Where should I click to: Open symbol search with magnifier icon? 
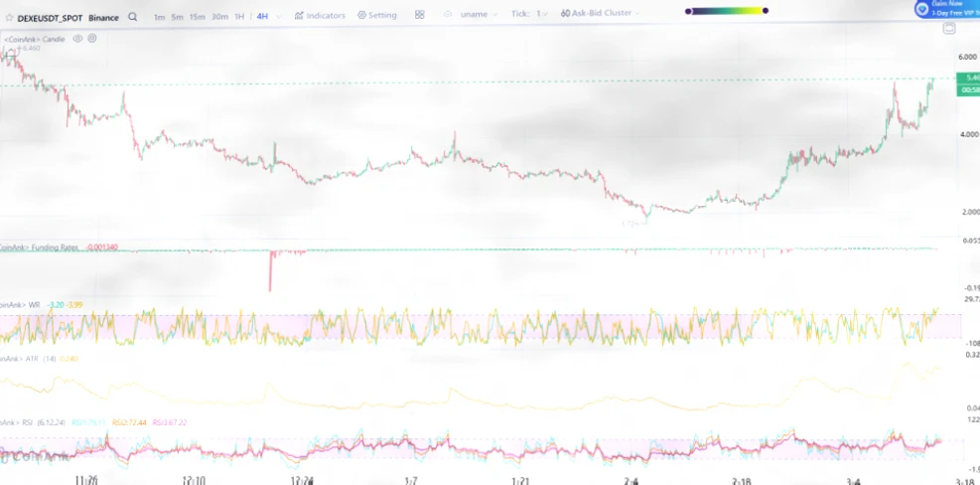[x=132, y=17]
